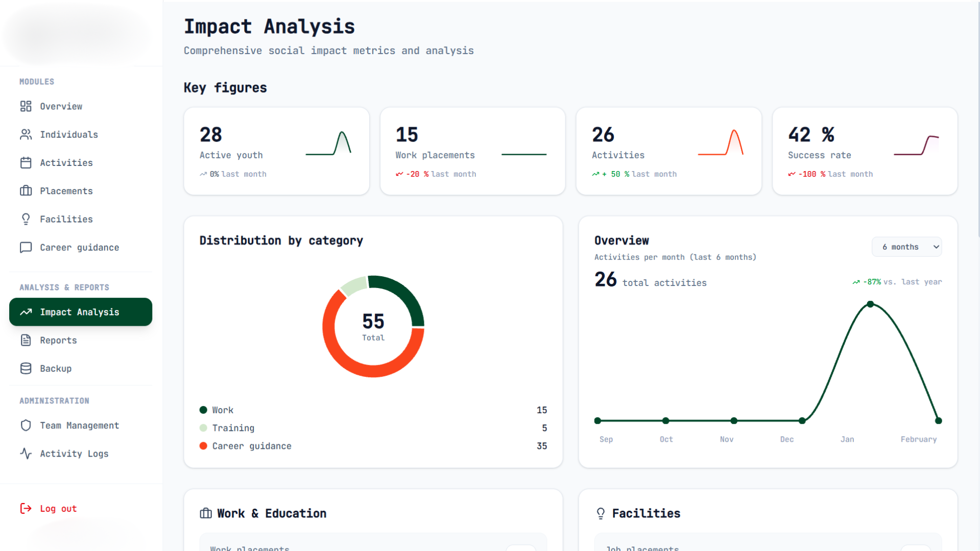
Task: Open the 6 months period dropdown
Action: point(906,247)
